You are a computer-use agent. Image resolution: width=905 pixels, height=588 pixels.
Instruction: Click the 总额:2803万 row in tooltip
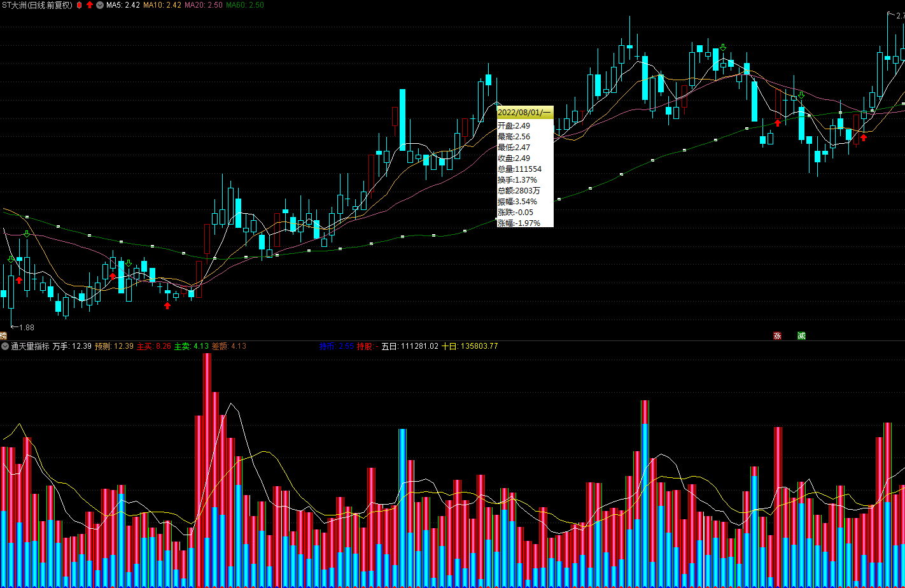[525, 191]
